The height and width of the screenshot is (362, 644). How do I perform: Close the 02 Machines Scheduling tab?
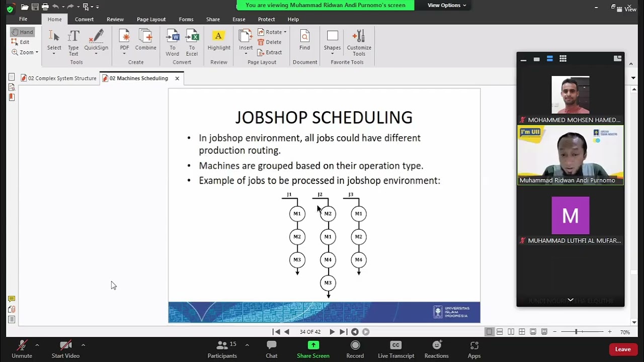[177, 78]
